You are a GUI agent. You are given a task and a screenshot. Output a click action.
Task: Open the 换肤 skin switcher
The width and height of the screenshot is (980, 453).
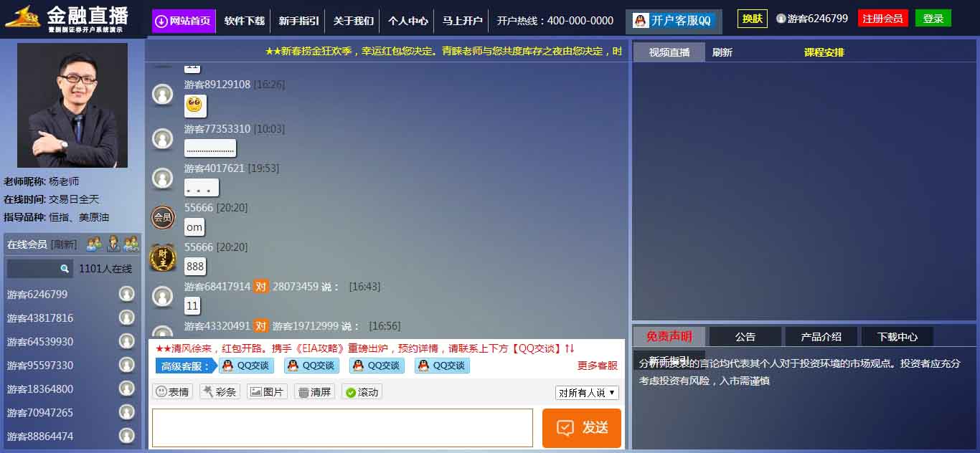[x=752, y=19]
